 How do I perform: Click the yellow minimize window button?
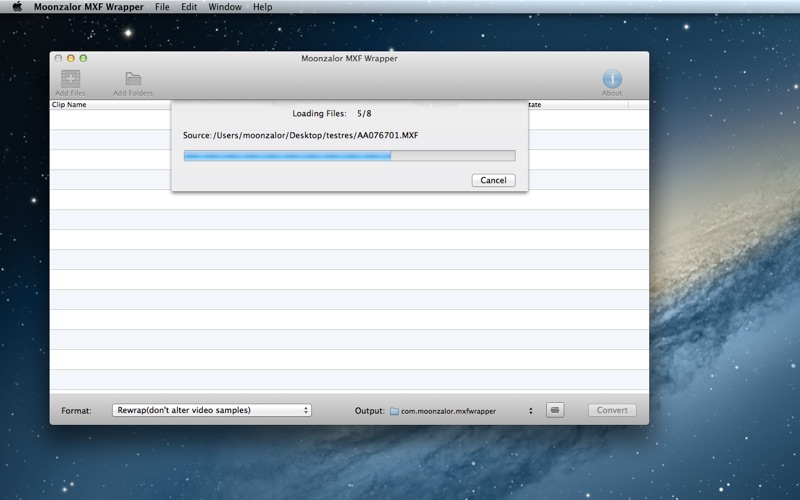71,58
